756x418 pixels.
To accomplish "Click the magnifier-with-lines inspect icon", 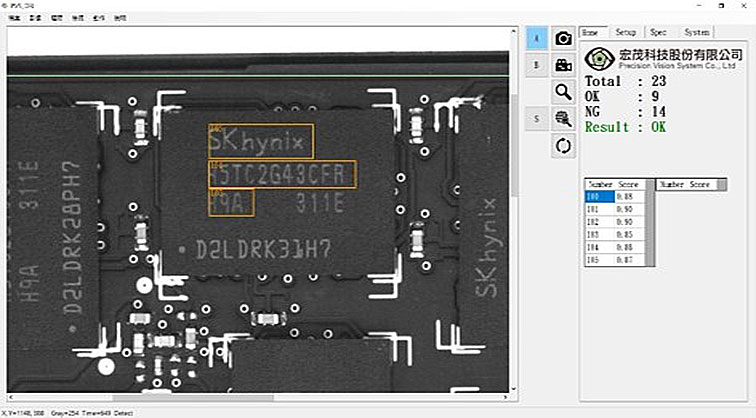I will coord(564,118).
